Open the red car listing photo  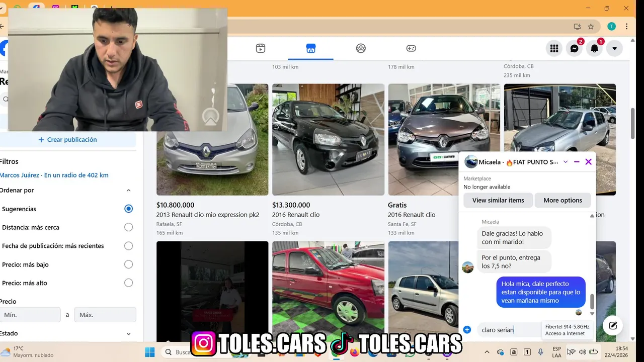point(328,291)
